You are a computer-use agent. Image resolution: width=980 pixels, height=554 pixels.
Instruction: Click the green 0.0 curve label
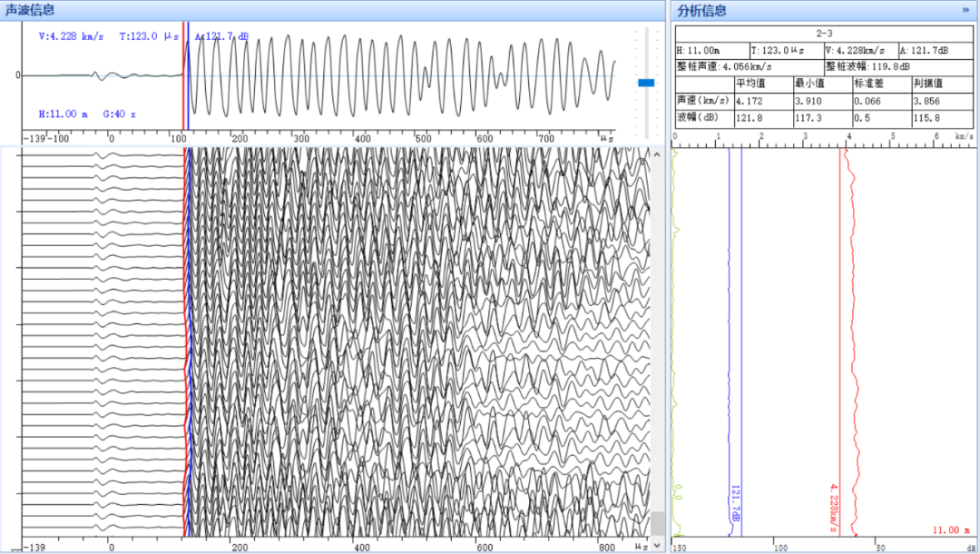pyautogui.click(x=679, y=492)
